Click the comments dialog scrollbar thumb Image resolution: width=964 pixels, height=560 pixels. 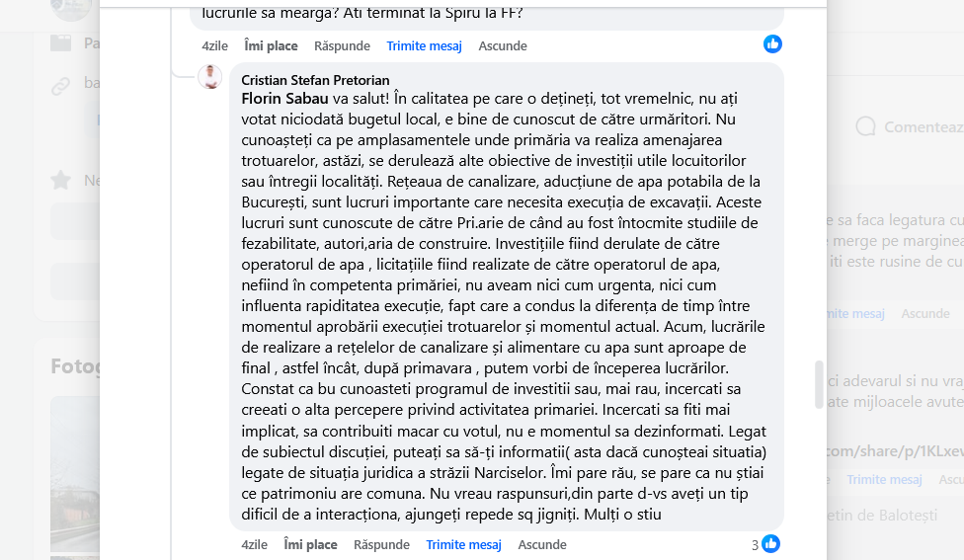click(818, 384)
